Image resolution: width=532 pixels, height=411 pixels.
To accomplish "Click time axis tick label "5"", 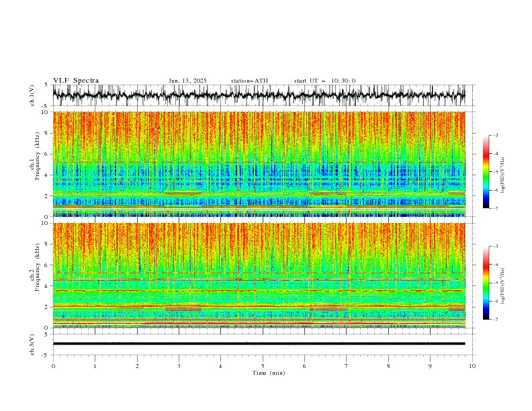I will [x=263, y=366].
